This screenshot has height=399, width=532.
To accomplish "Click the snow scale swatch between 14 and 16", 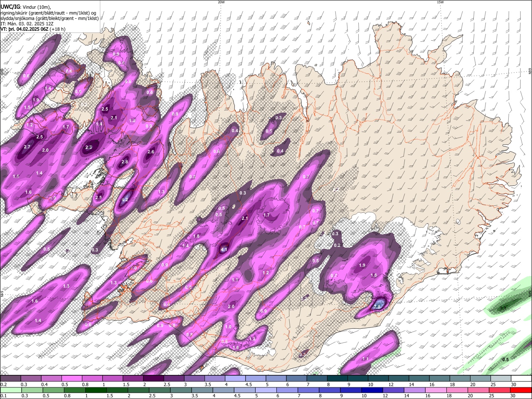I will click(419, 379).
